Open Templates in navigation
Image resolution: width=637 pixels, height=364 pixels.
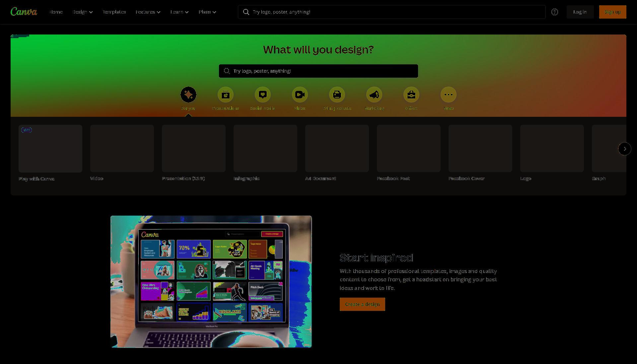tap(114, 12)
